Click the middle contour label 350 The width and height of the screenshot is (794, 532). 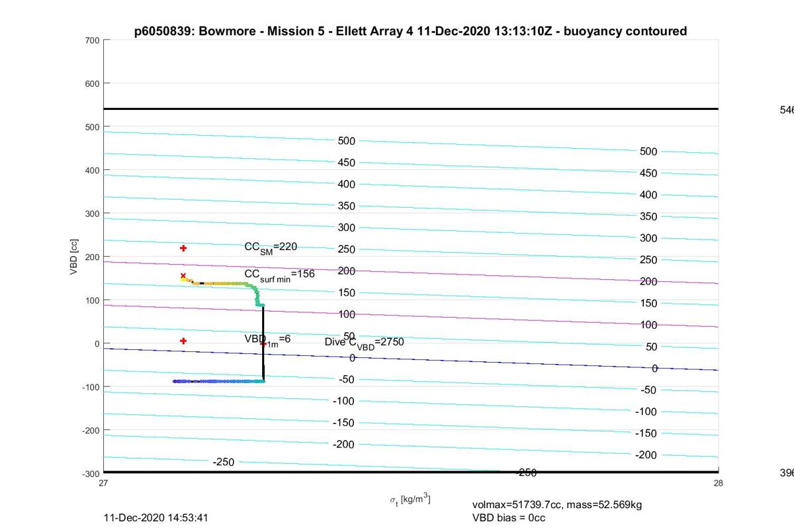[x=347, y=206]
